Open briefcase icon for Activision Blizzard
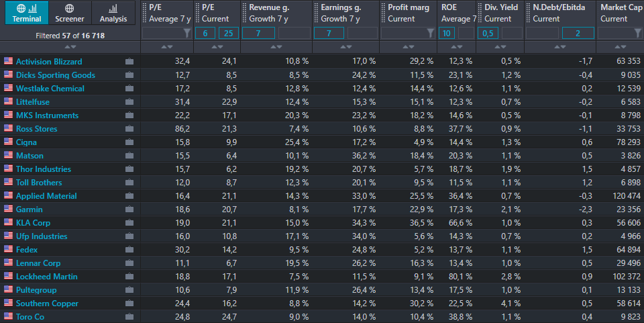Viewport: 644px width, 323px height. point(129,62)
